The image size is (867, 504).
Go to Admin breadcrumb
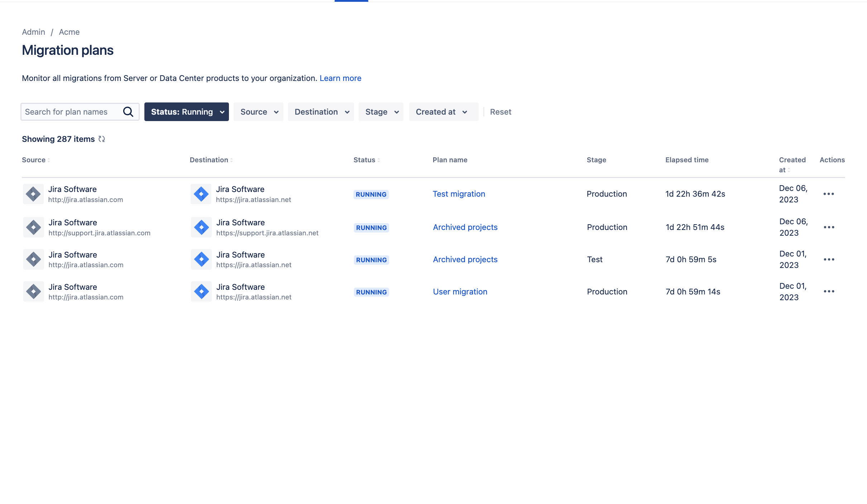point(34,32)
